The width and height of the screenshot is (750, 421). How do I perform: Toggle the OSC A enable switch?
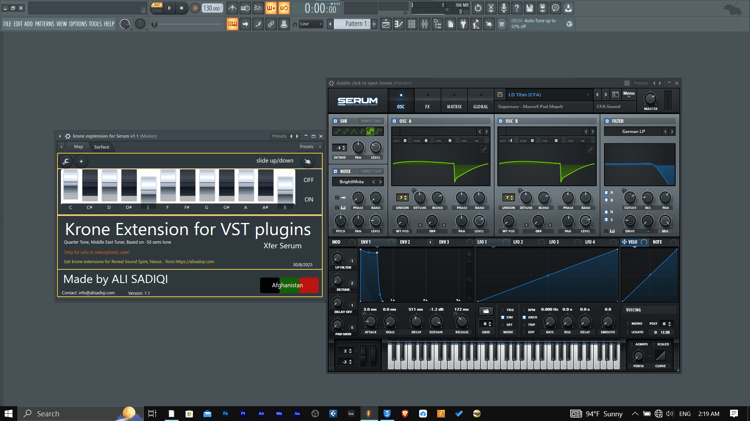pos(395,121)
